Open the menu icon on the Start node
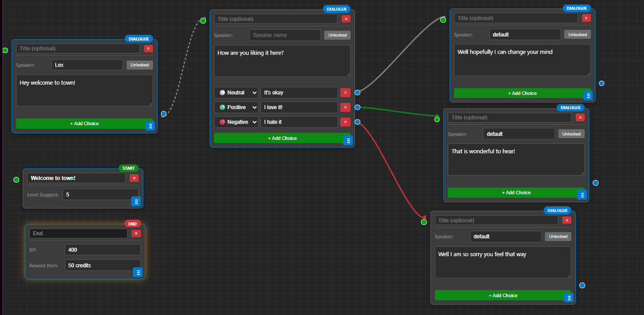644x315 pixels. click(x=136, y=201)
